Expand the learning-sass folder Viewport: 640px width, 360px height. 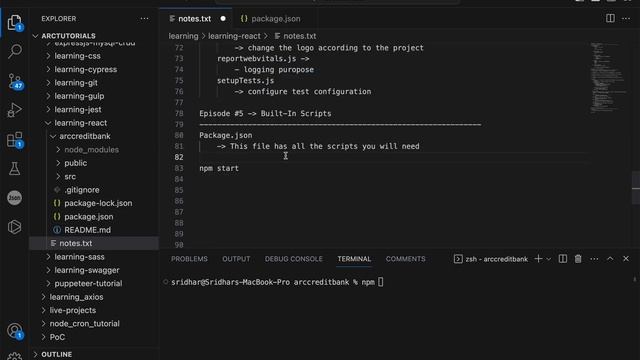click(x=79, y=257)
